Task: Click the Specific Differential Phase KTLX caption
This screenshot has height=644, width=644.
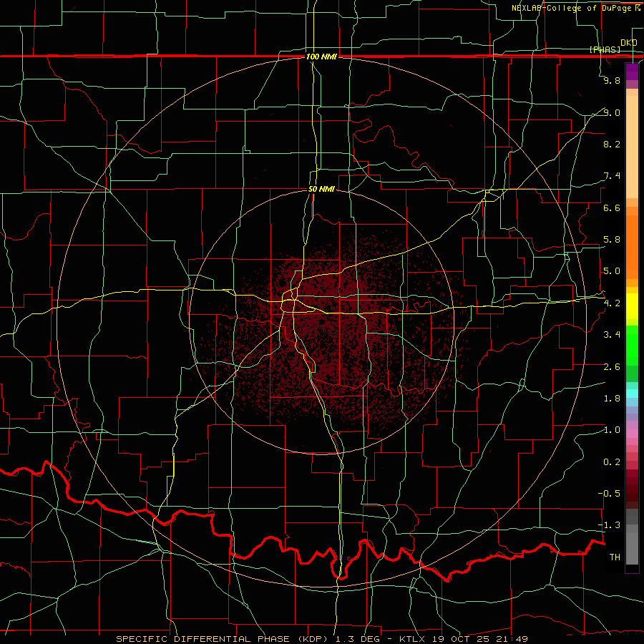Action: (321, 639)
